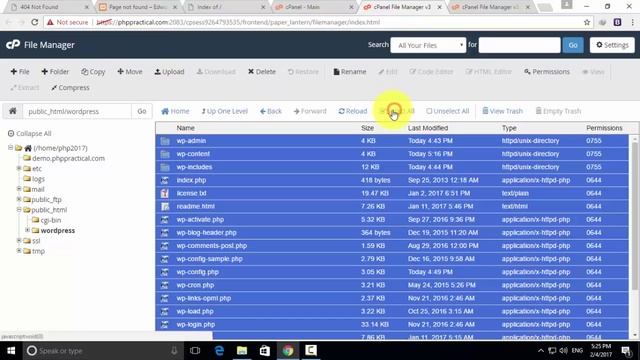The width and height of the screenshot is (640, 360).
Task: Click the Move toolbar button
Action: click(x=130, y=72)
